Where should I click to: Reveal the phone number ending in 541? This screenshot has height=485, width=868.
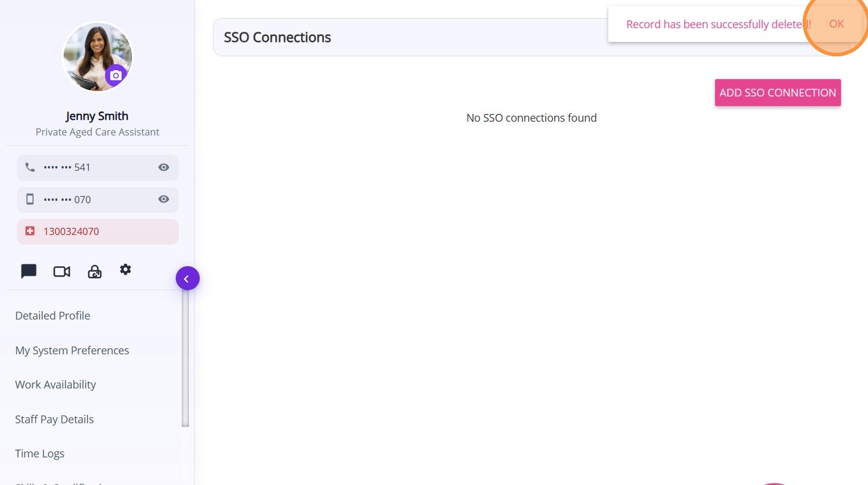point(163,167)
